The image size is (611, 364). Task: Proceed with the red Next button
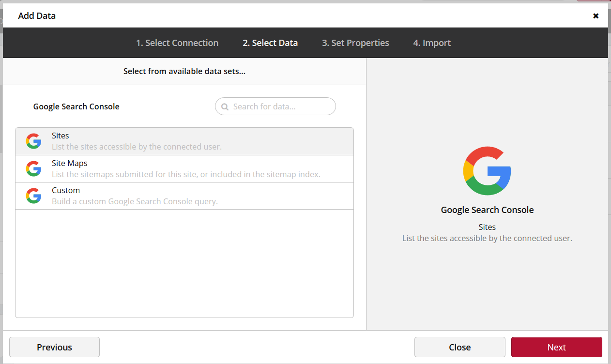[557, 347]
